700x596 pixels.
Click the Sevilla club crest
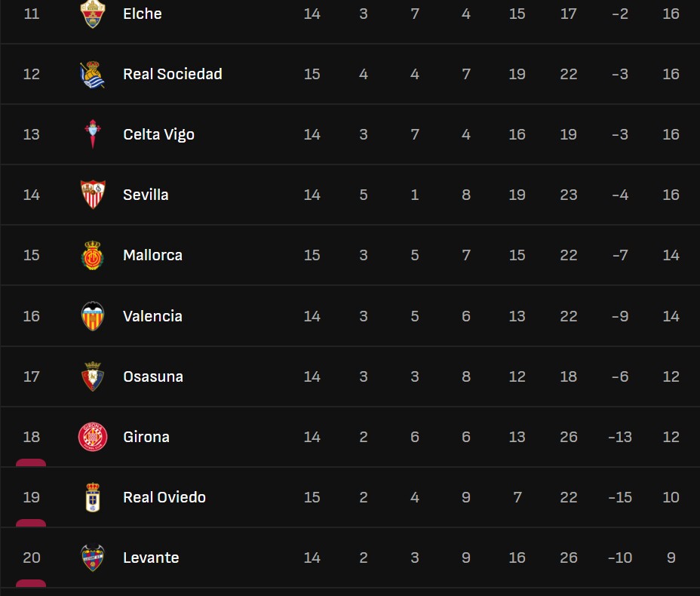click(x=93, y=195)
